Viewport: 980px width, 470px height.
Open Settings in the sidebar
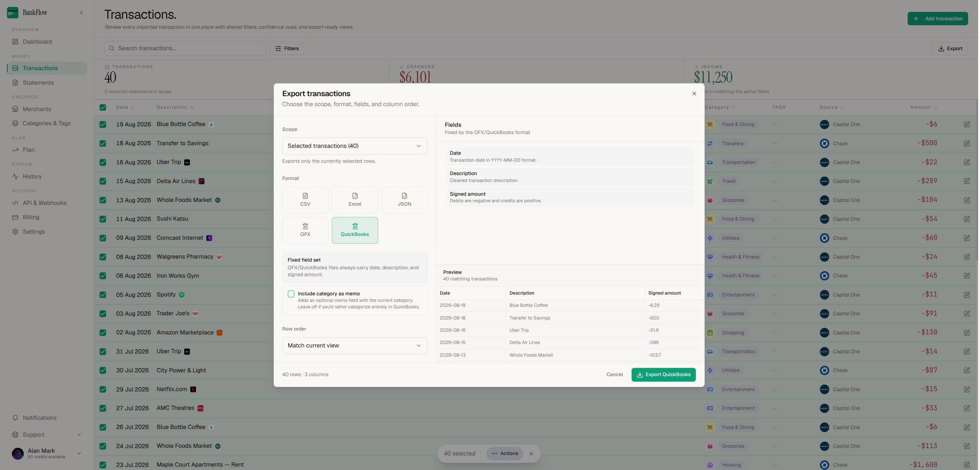tap(47, 232)
